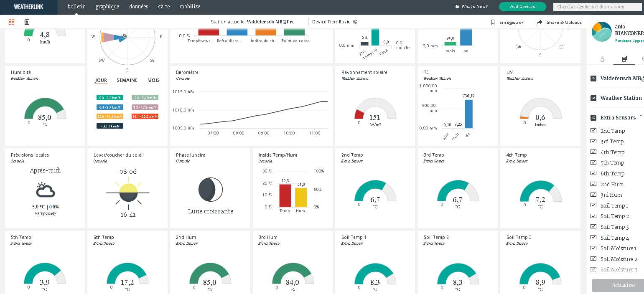Uncheck the Soil Moisture 2 checkbox
This screenshot has width=644, height=294.
593,259
